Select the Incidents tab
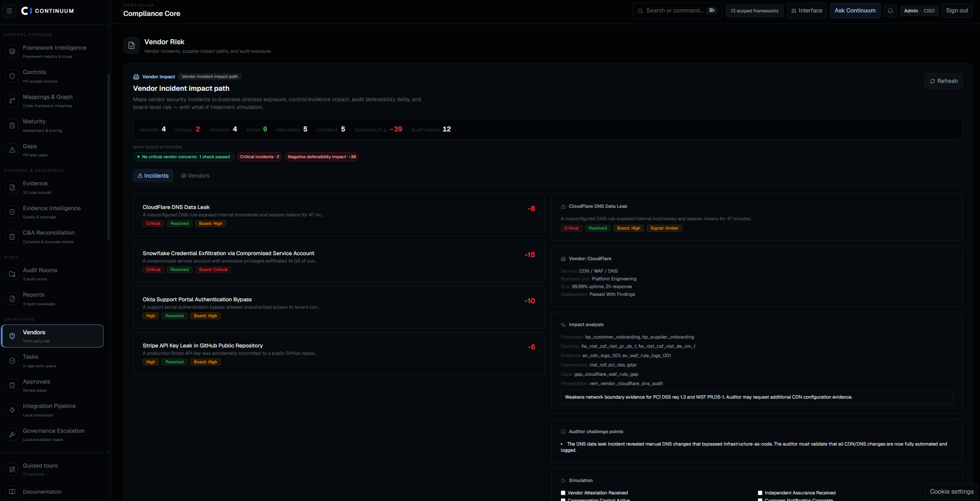 click(153, 176)
